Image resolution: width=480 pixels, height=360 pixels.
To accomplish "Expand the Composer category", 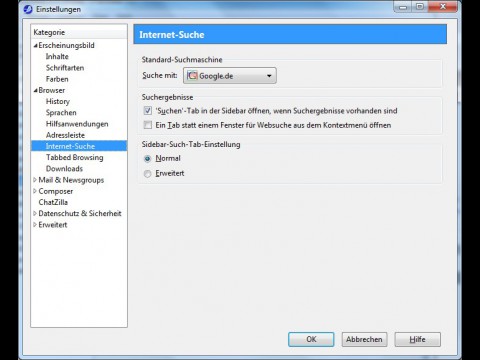I will tap(35, 191).
